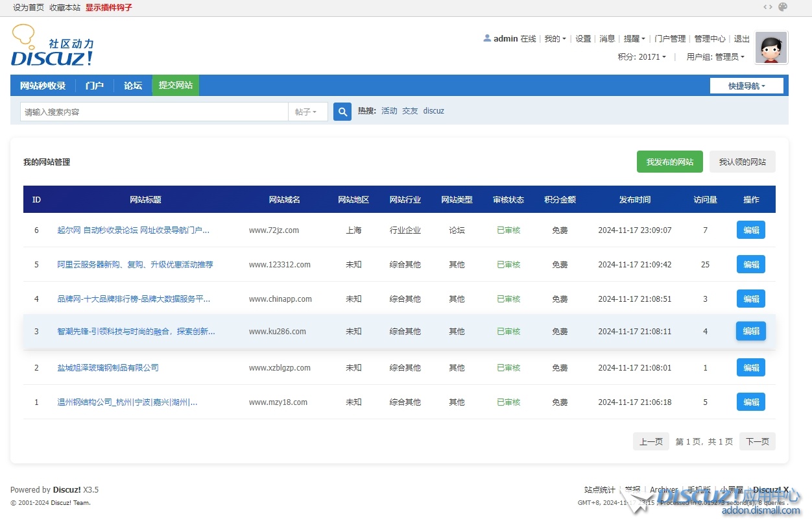This screenshot has height=527, width=812.
Task: Expand the 我的 menu
Action: (x=555, y=39)
